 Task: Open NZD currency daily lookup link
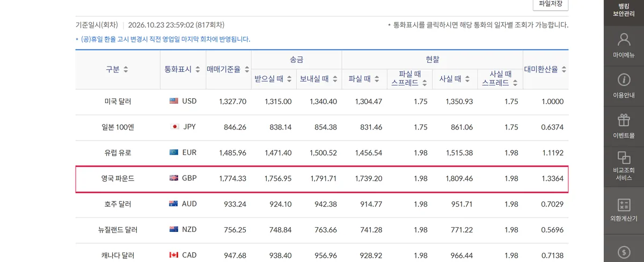coord(189,229)
